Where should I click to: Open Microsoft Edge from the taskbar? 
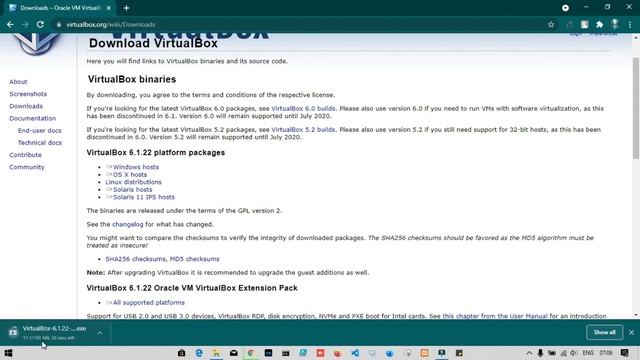199,353
